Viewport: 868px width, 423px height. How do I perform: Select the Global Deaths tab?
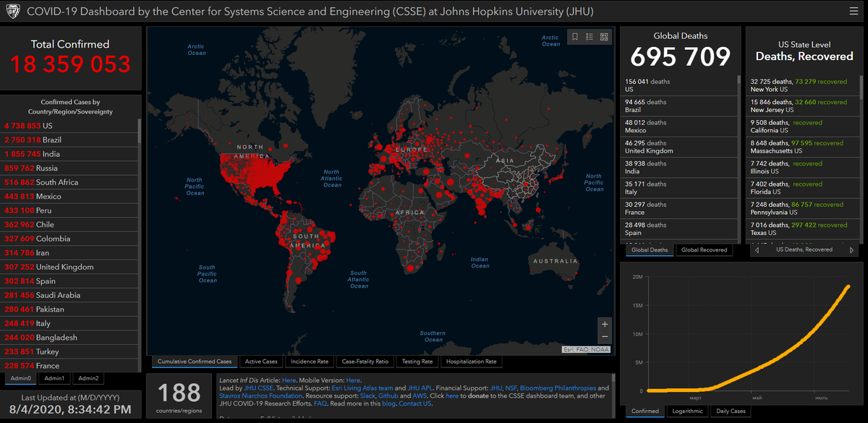(650, 250)
